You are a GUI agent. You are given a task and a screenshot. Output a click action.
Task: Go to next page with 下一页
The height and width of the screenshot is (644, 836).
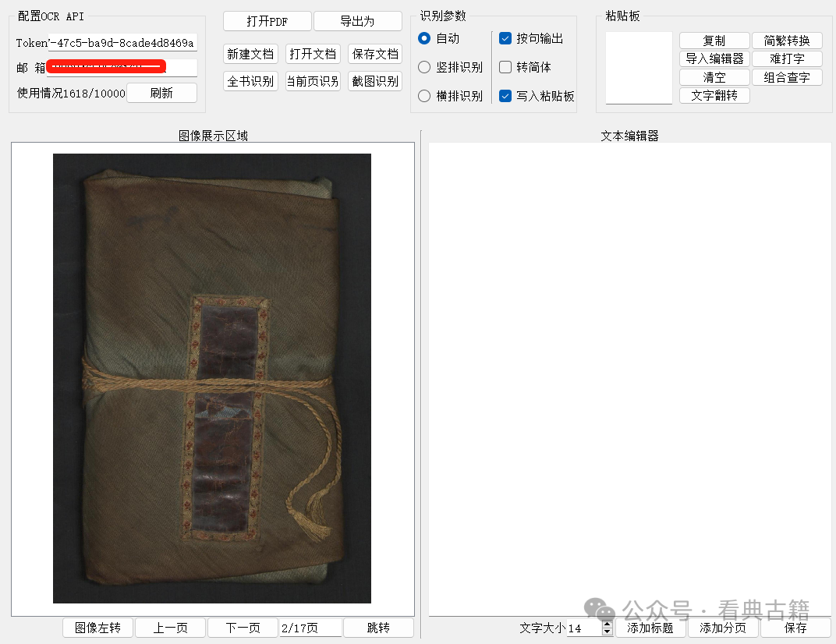click(x=243, y=628)
